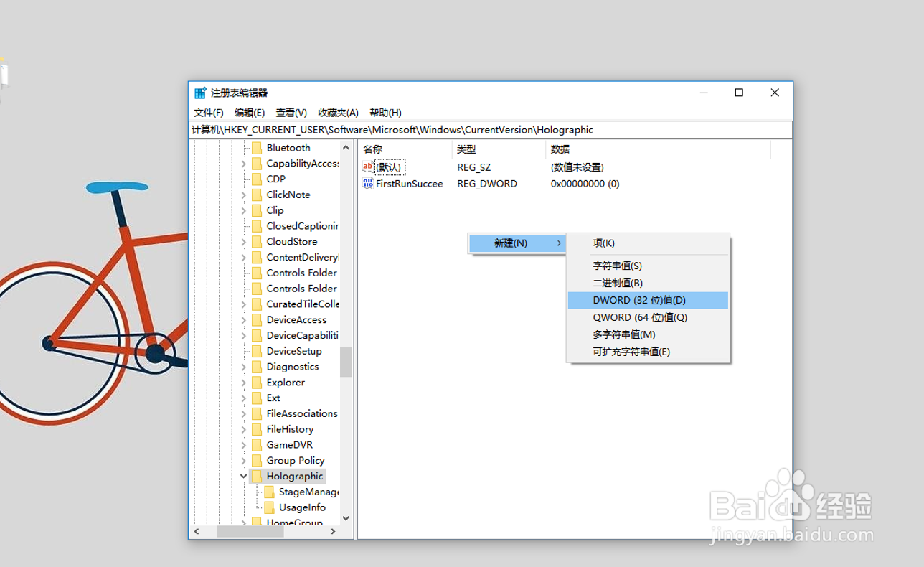Click the CuratedTileCollections folder icon
The height and width of the screenshot is (567, 924).
pyautogui.click(x=257, y=304)
